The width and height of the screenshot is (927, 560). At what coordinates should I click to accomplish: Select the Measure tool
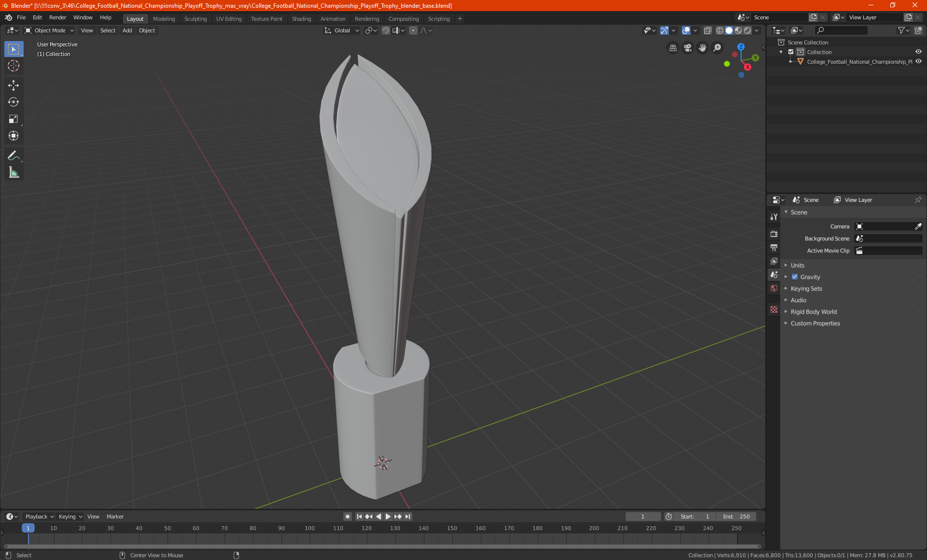(x=14, y=172)
